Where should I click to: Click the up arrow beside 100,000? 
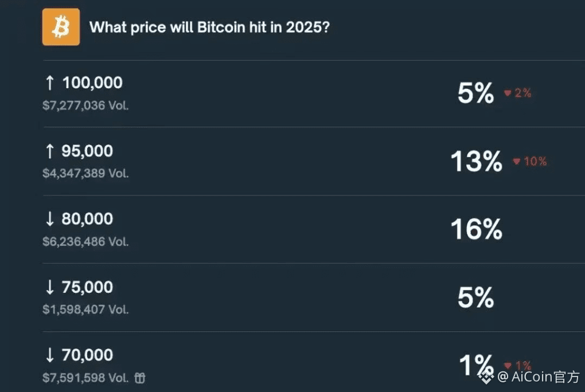(50, 83)
